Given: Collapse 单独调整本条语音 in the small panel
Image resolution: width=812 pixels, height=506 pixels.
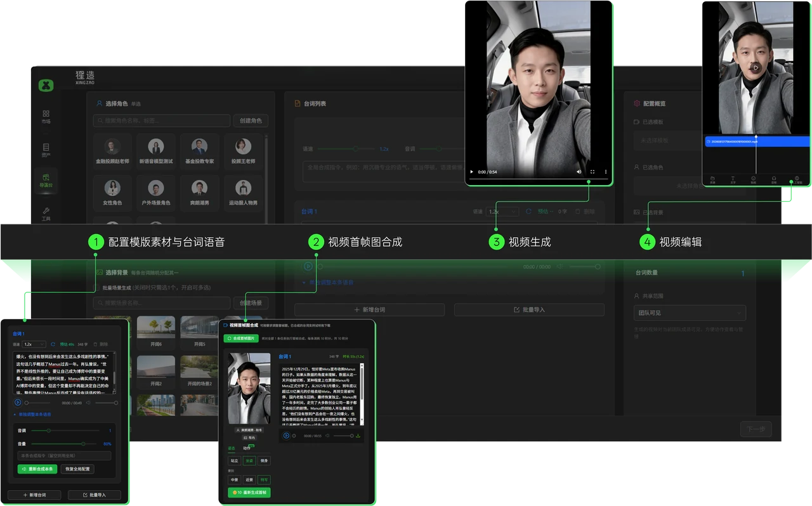Looking at the screenshot, I should pos(32,415).
